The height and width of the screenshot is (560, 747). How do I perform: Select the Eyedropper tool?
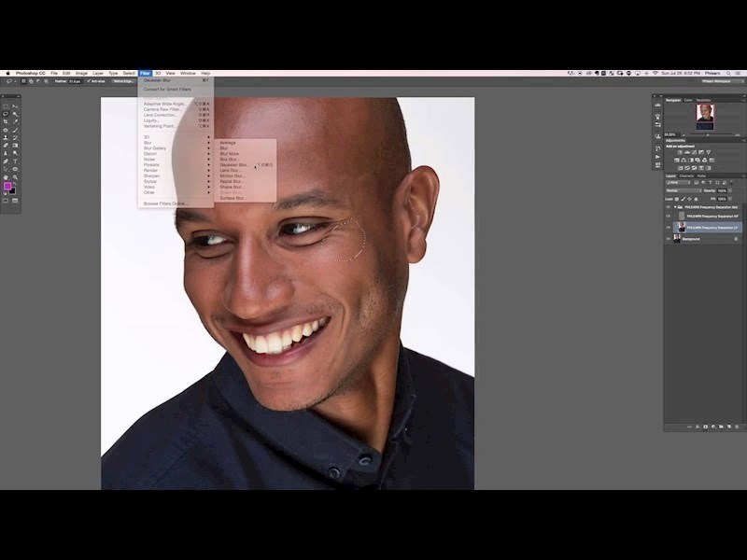coord(15,122)
